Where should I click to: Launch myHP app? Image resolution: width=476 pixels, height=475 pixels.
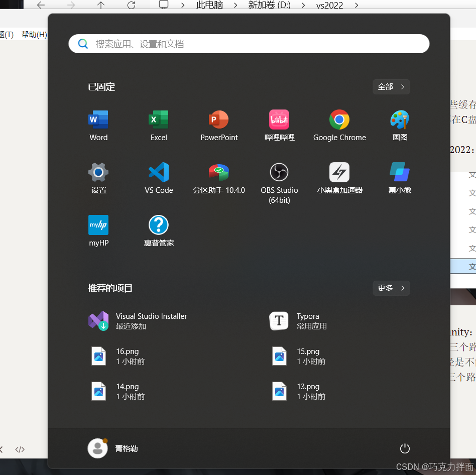pos(98,231)
